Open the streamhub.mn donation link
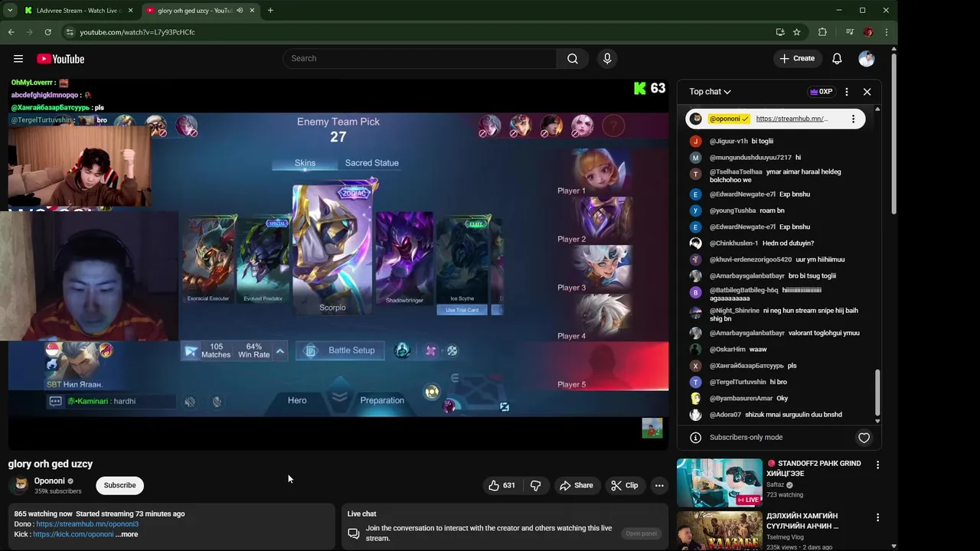The height and width of the screenshot is (551, 980). pyautogui.click(x=87, y=524)
